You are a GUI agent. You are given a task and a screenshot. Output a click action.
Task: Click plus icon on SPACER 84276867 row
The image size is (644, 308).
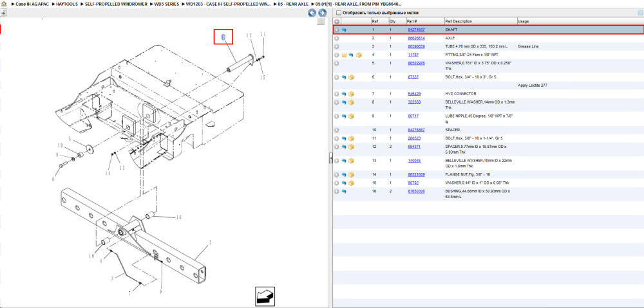pos(336,130)
